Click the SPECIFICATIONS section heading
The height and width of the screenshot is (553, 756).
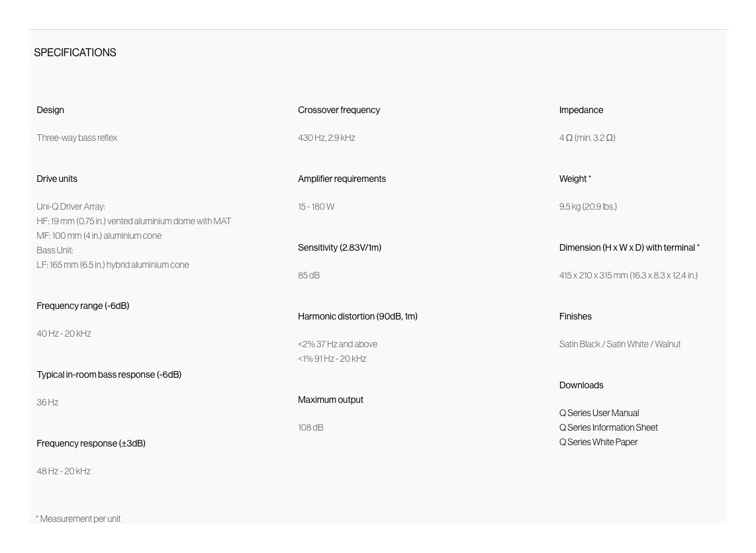click(x=75, y=52)
